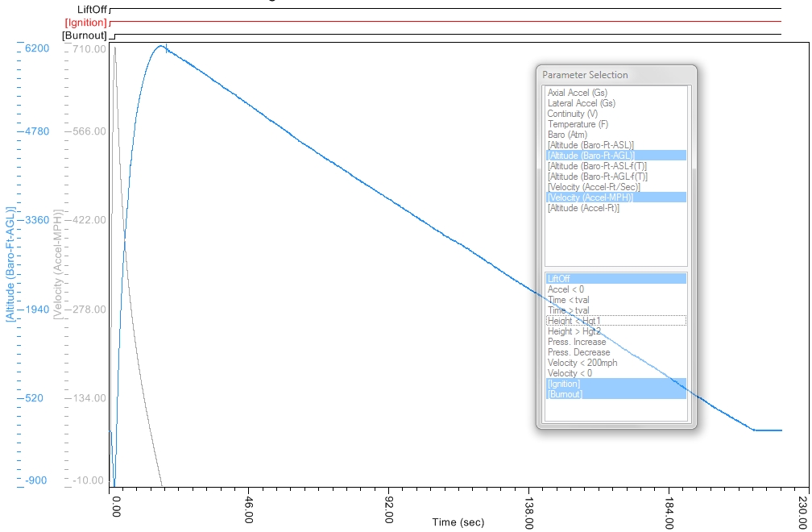This screenshot has height=532, width=812.
Task: Click the 92.00 time axis value
Action: pyautogui.click(x=389, y=509)
